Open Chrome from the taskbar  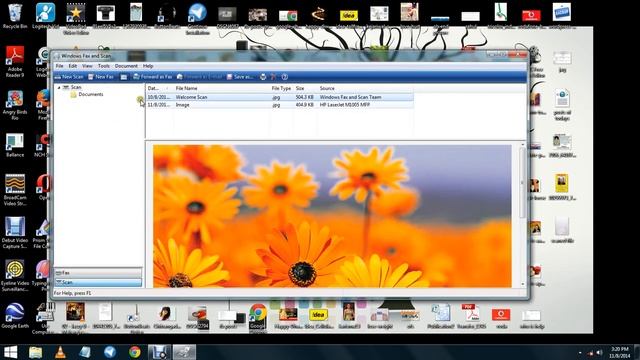tap(135, 352)
